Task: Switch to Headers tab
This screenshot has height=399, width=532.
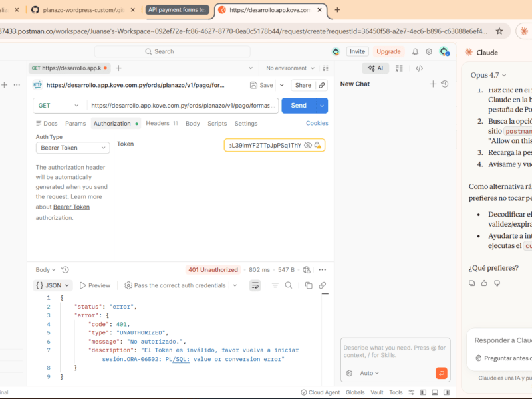Action: 162,124
